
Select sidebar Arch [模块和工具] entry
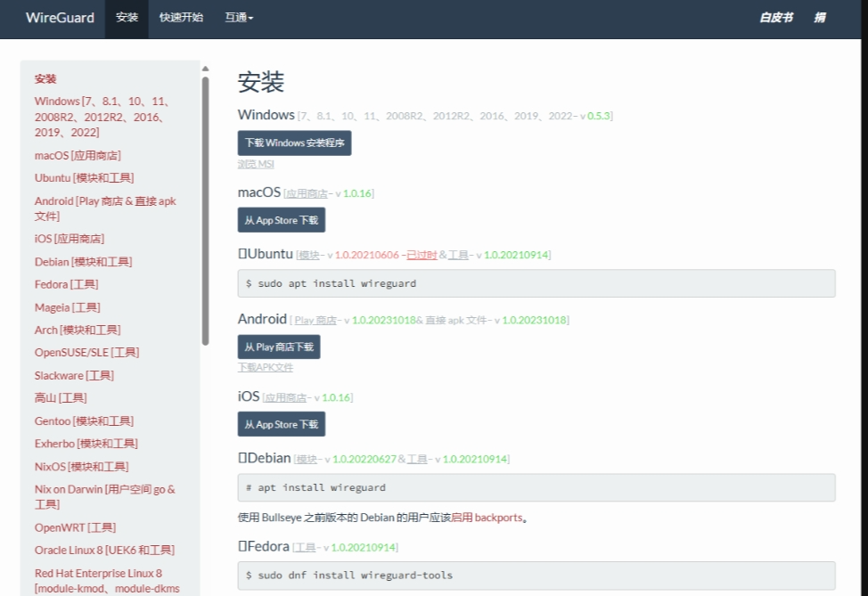[x=78, y=330]
